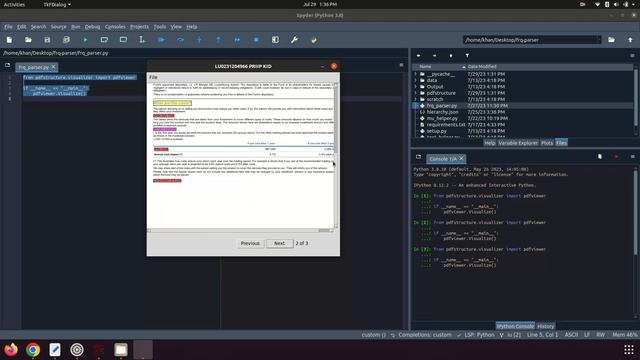640x360 pixels.
Task: Open the console pane options menu icon
Action: [632, 157]
